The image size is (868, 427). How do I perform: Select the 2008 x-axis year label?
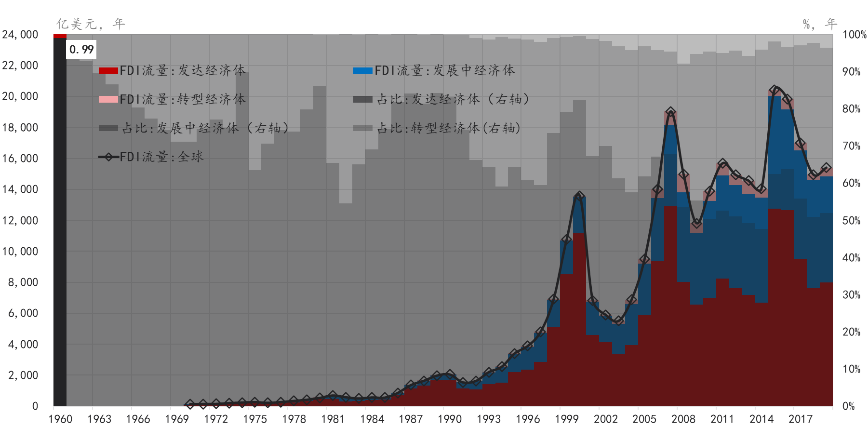683,419
